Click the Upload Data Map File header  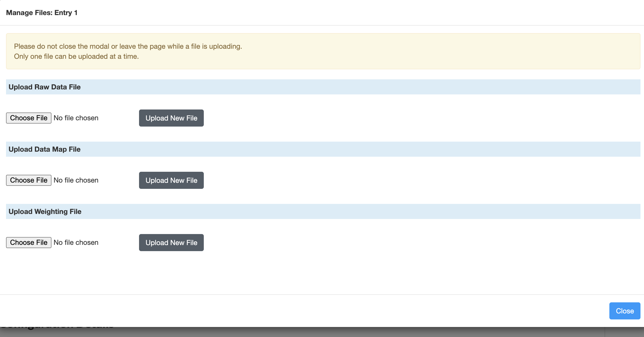(45, 149)
